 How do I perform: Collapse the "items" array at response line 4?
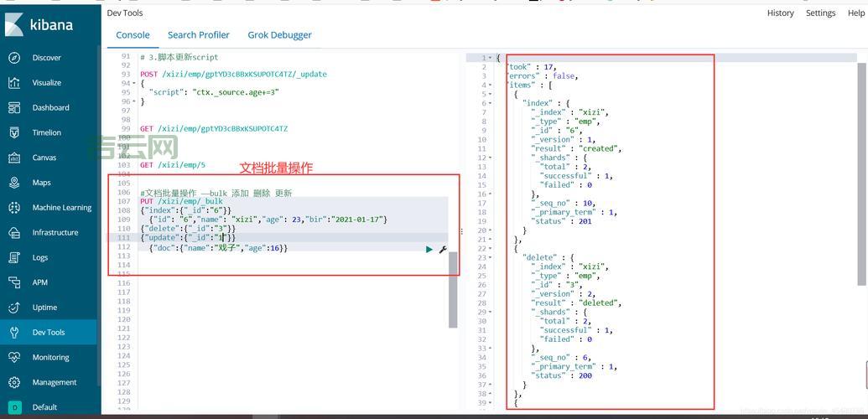pos(491,85)
